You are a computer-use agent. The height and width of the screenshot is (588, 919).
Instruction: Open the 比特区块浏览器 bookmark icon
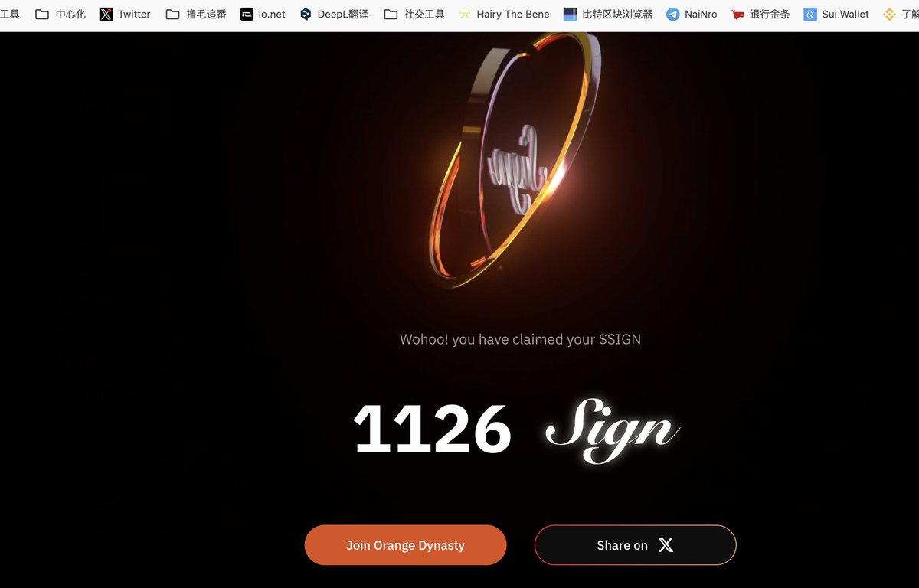[x=570, y=14]
